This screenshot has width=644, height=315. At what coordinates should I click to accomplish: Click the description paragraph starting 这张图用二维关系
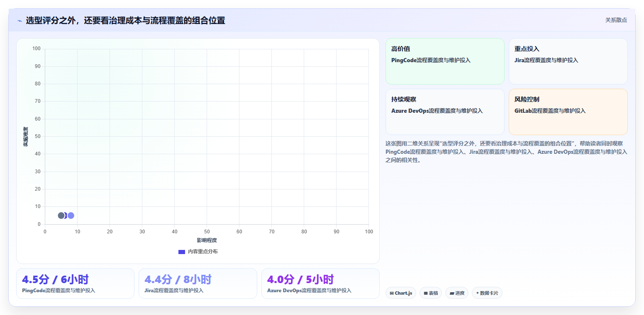click(x=506, y=152)
